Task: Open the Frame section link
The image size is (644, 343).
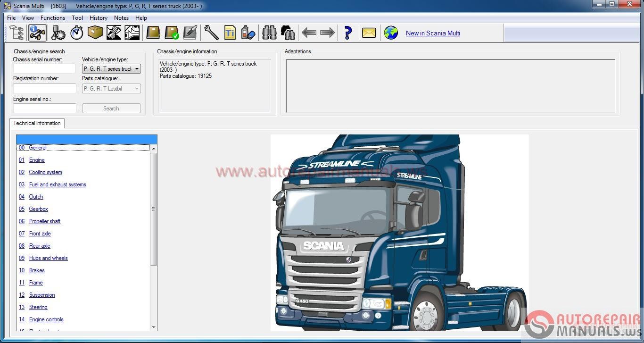Action: click(x=36, y=283)
